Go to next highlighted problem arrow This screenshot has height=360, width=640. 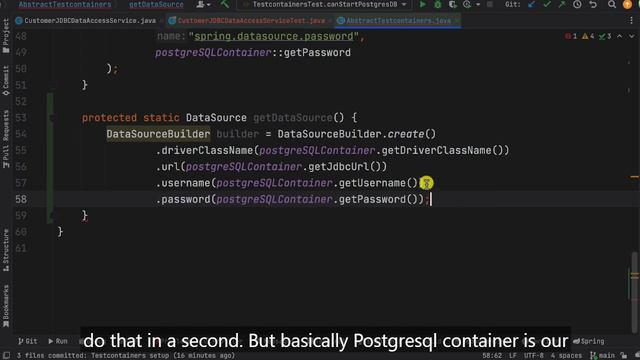[x=631, y=36]
